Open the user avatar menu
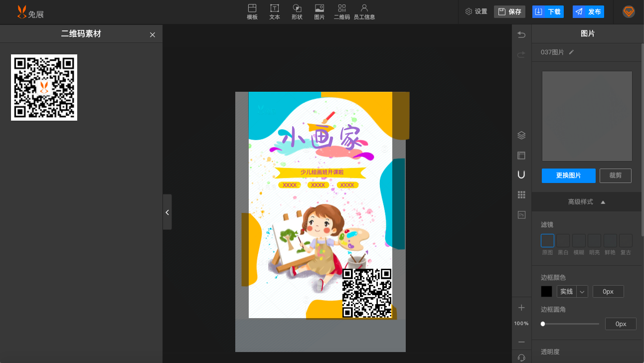 [x=629, y=12]
